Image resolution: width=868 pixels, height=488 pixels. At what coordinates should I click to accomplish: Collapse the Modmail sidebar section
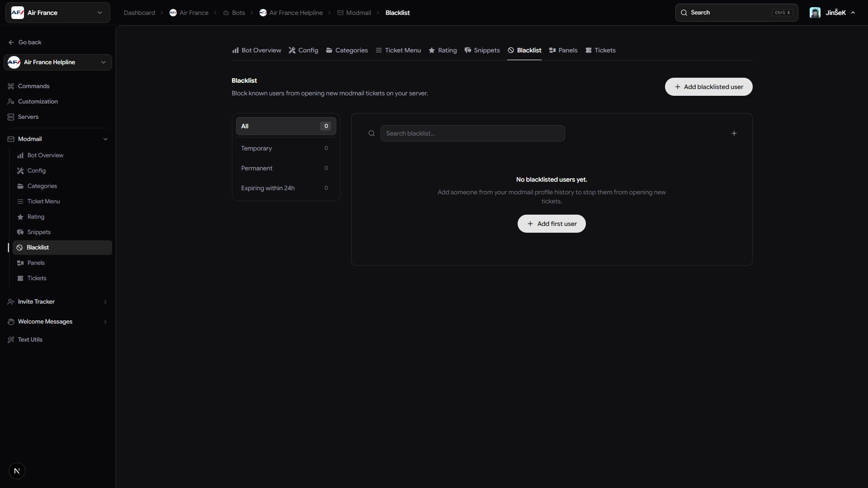point(58,139)
